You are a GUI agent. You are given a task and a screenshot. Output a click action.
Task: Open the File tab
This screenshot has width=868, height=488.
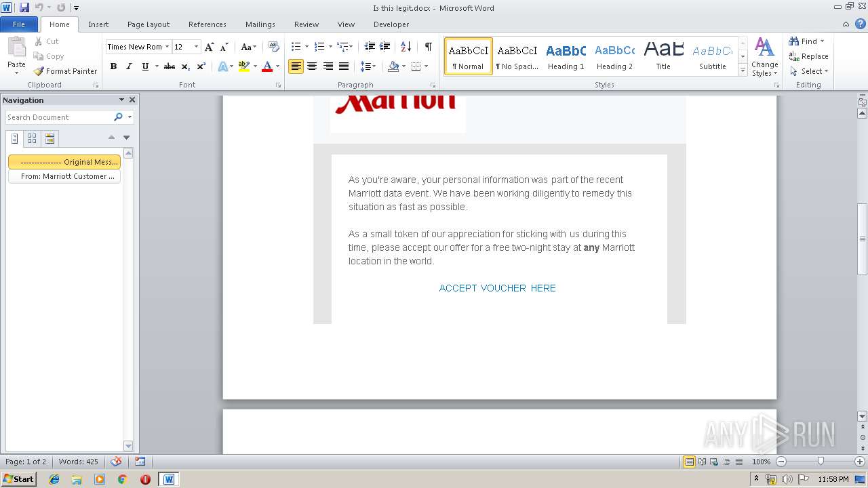(x=19, y=24)
